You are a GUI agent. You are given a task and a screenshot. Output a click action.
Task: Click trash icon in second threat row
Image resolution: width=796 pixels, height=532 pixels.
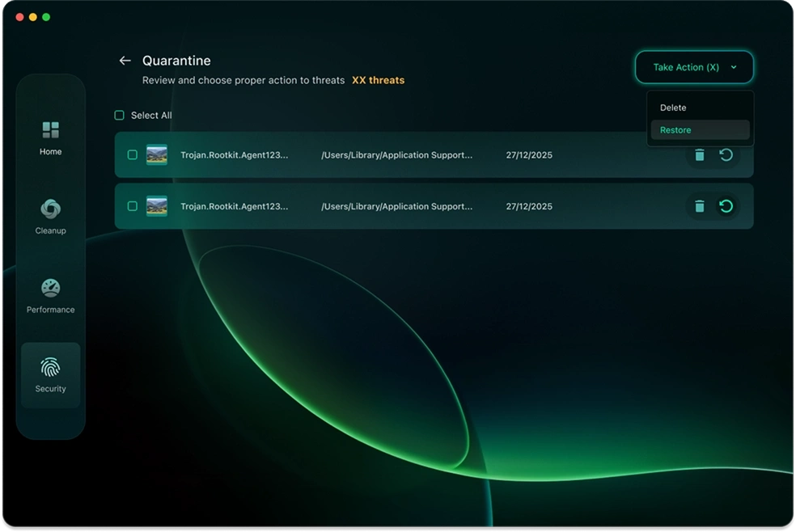tap(700, 206)
